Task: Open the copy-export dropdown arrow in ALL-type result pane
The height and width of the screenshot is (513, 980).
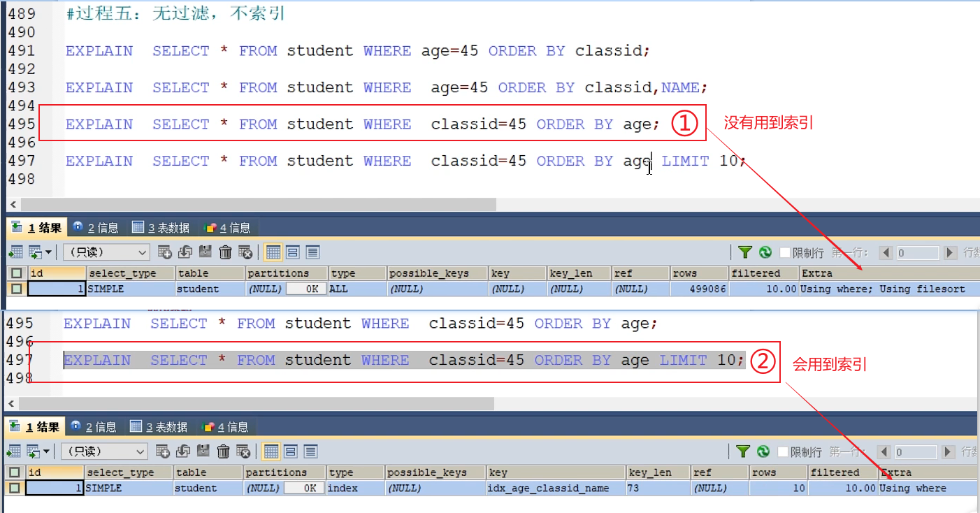Action: [49, 252]
